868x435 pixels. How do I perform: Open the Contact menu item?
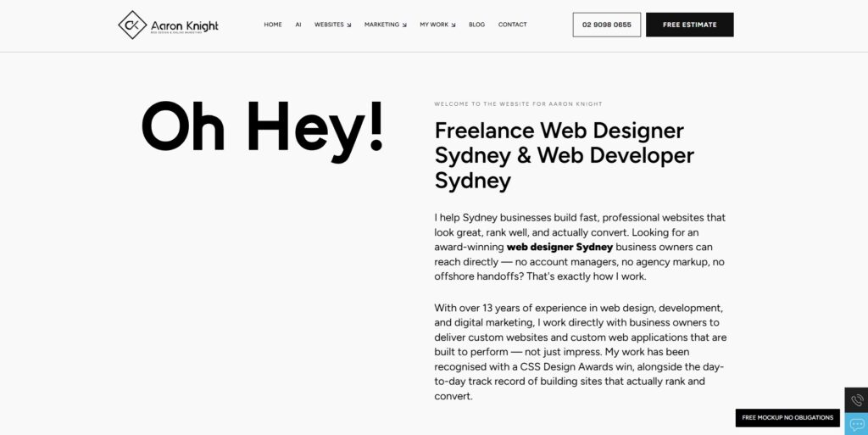pyautogui.click(x=513, y=25)
